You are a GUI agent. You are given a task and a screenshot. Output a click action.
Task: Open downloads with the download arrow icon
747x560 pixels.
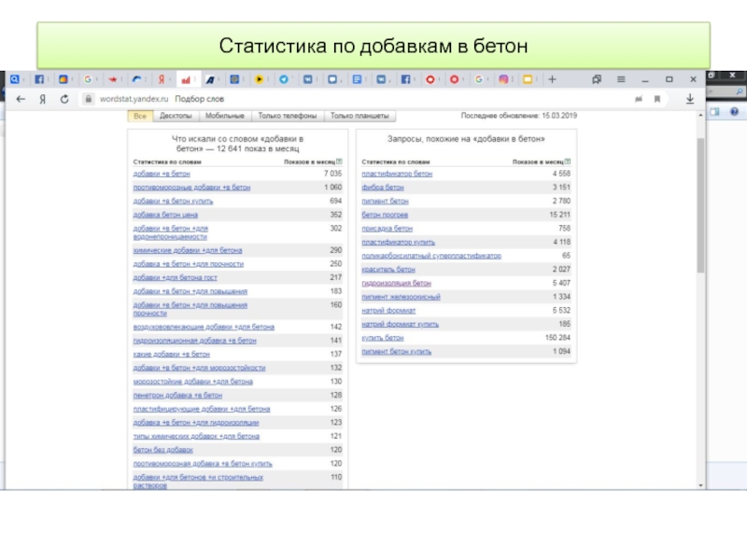tap(692, 99)
